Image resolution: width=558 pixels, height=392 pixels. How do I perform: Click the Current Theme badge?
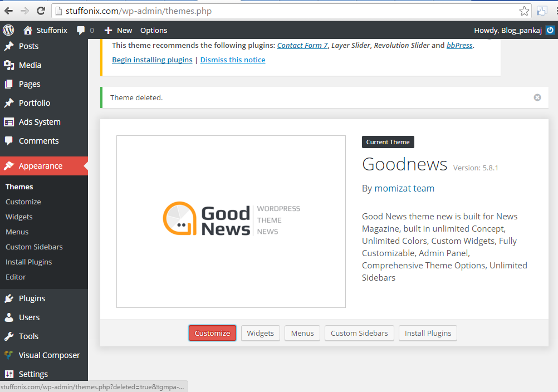point(388,142)
